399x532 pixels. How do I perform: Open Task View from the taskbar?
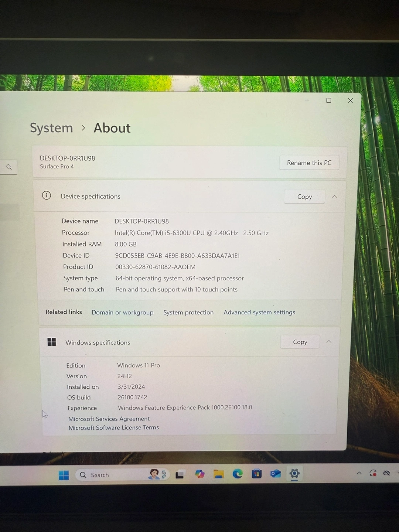[180, 475]
